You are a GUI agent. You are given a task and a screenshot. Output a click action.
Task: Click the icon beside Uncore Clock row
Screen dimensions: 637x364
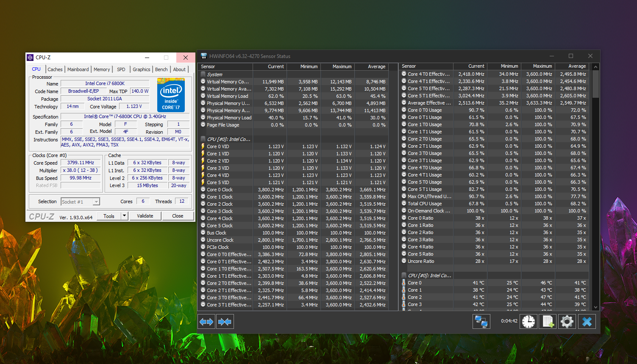(203, 240)
